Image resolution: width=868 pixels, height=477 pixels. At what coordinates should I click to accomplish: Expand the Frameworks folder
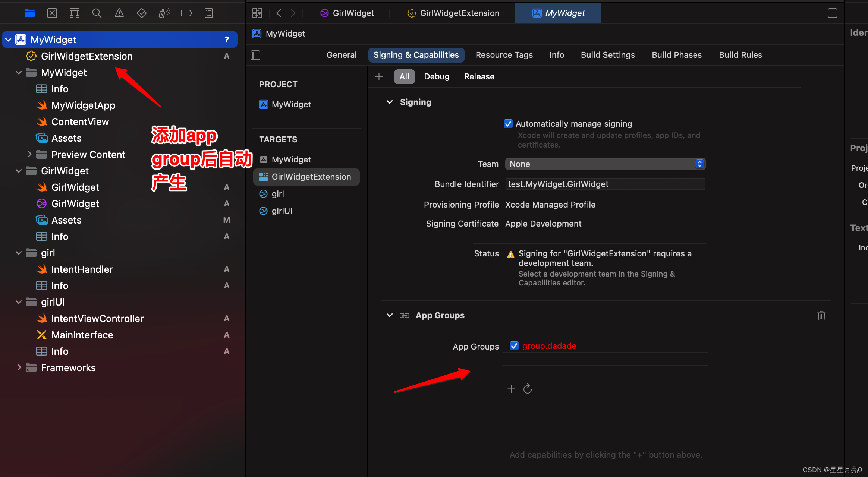19,367
